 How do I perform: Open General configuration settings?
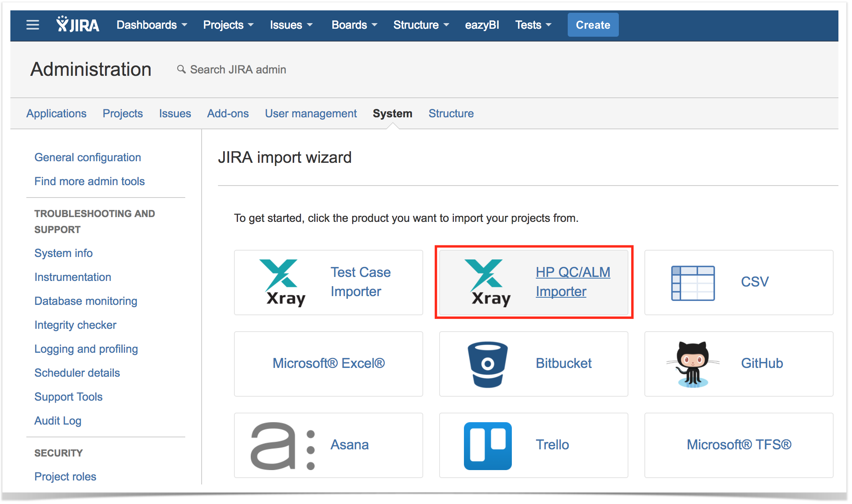87,157
